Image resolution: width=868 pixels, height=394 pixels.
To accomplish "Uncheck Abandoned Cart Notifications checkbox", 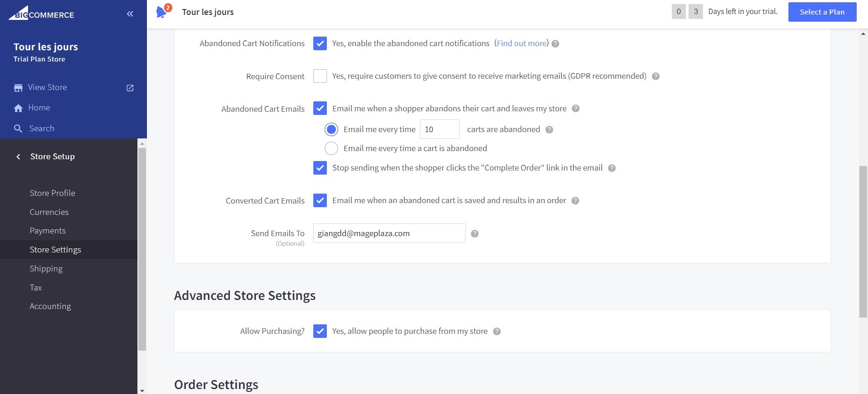I will click(320, 43).
